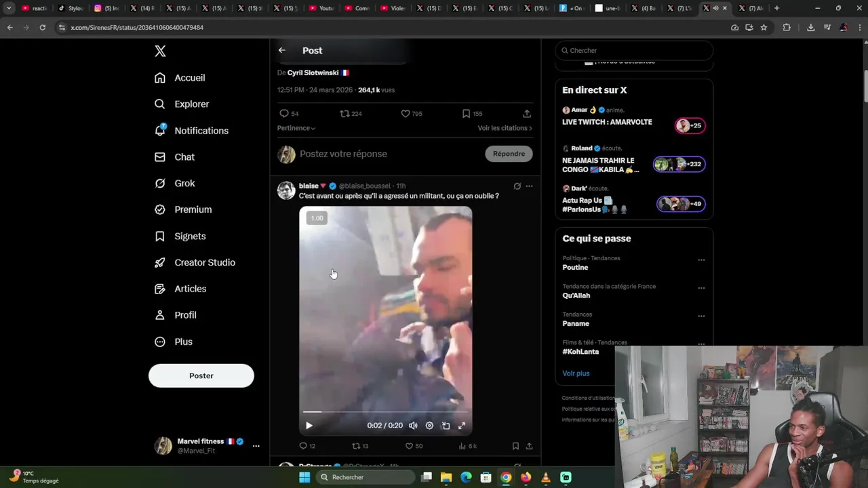Click Voir plus trends link
868x488 pixels.
point(576,373)
